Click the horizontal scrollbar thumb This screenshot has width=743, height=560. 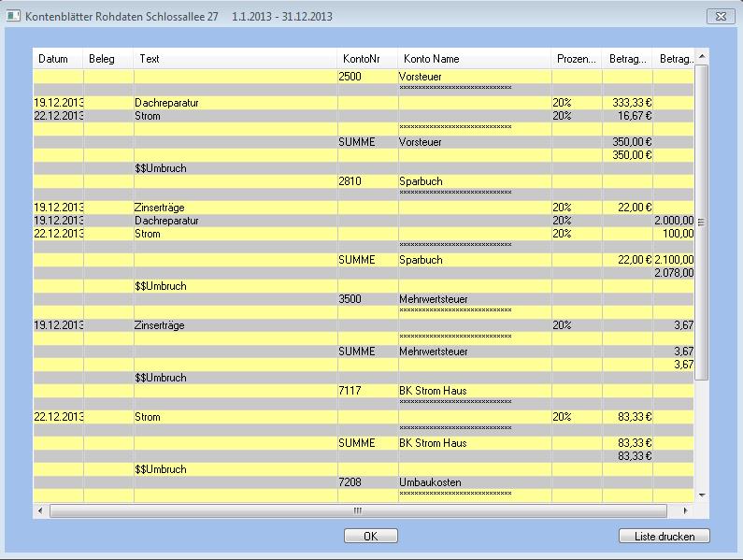[358, 511]
